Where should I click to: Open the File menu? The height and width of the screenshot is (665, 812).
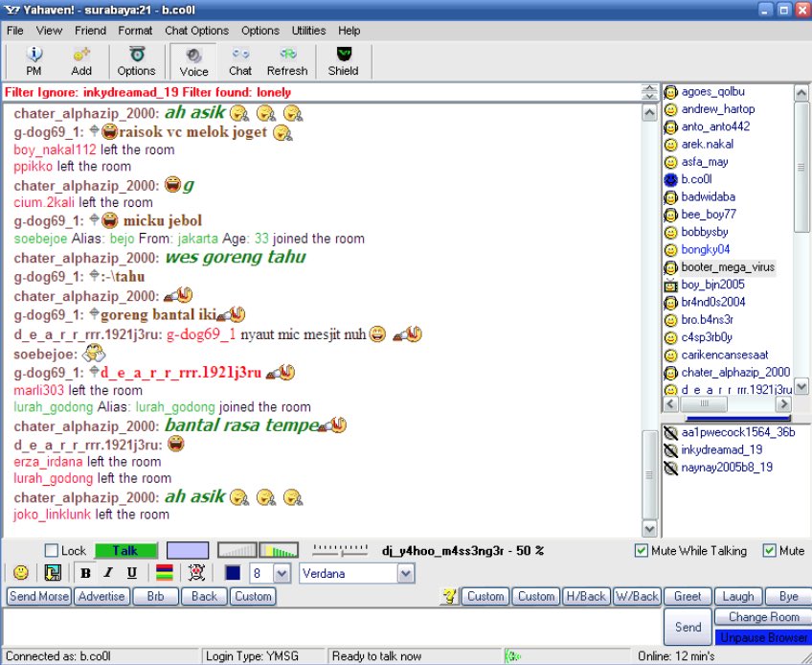[15, 31]
